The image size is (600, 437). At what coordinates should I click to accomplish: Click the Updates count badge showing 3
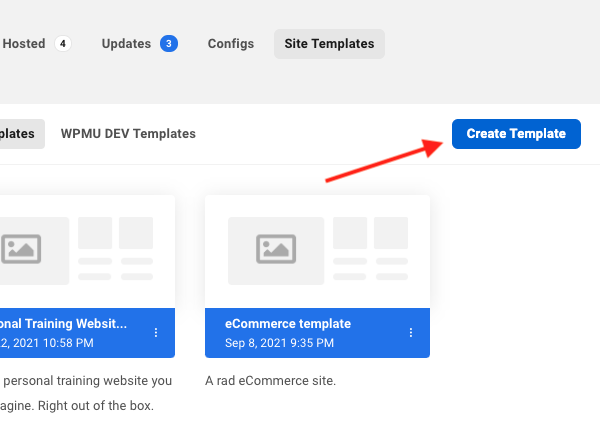168,44
